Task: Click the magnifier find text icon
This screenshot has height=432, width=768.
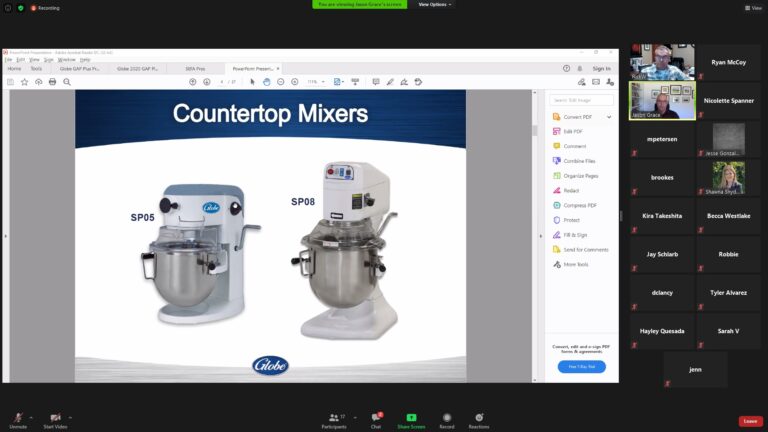Action: click(x=67, y=82)
